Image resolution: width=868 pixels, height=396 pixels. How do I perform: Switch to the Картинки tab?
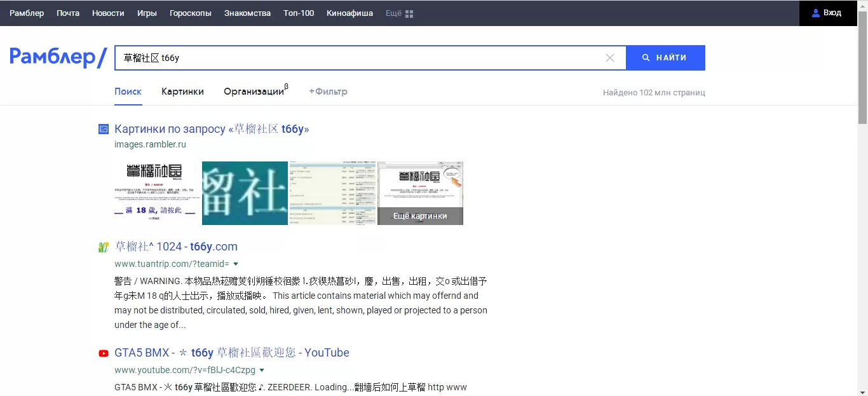coord(182,92)
